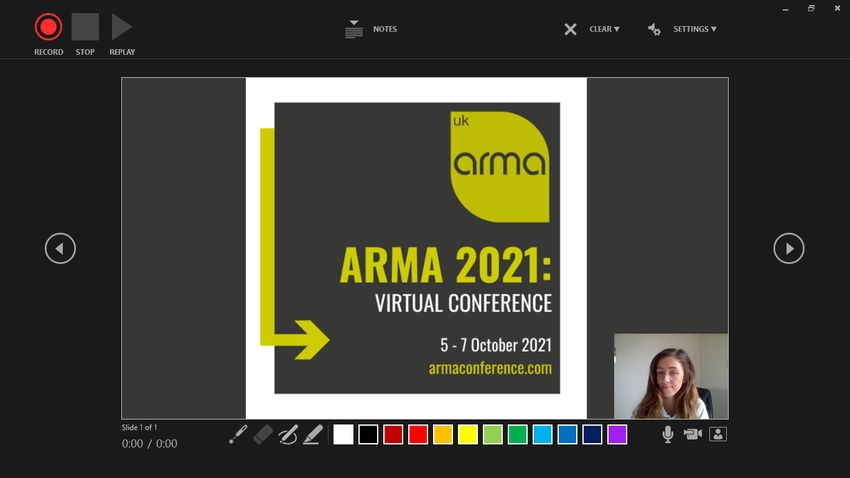Pick the white ink color
The width and height of the screenshot is (850, 478).
click(x=343, y=435)
